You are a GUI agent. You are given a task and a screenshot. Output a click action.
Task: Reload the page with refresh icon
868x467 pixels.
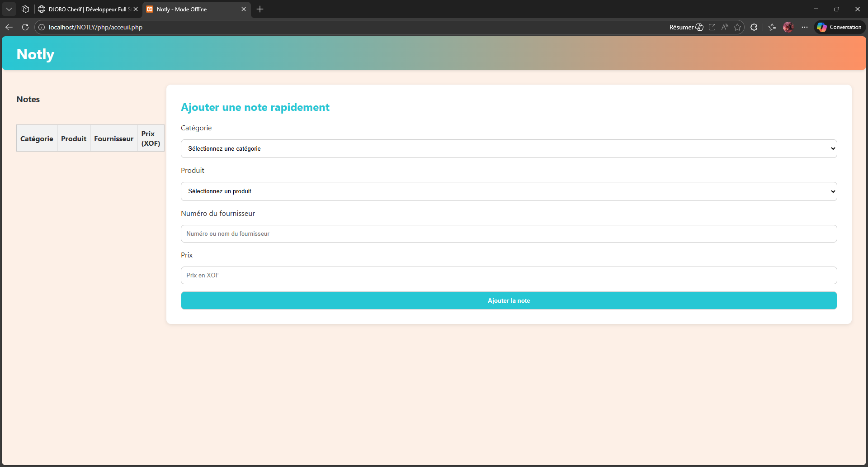25,27
